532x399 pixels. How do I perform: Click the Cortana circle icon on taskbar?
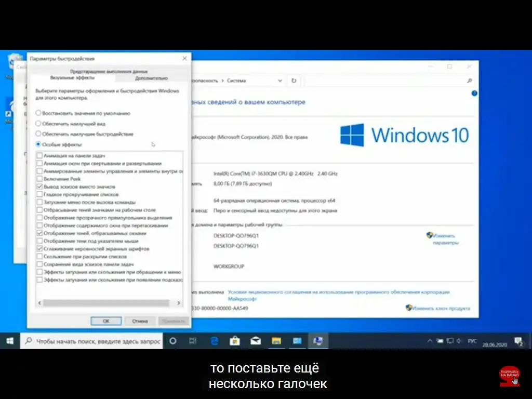pyautogui.click(x=172, y=341)
